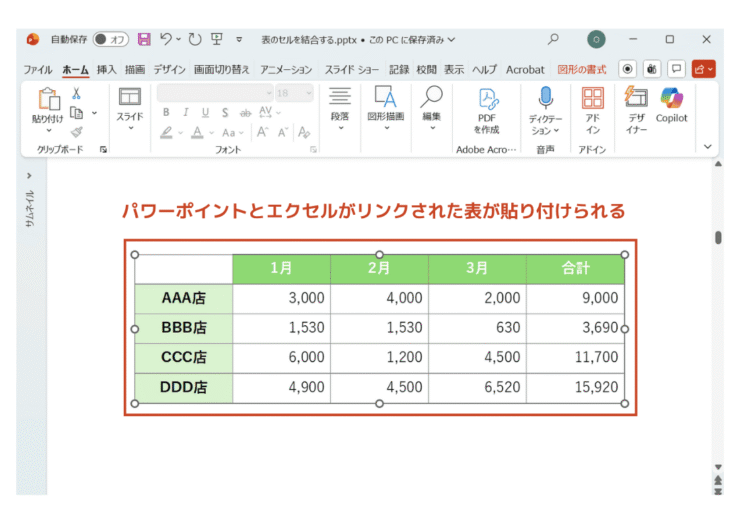740x505 pixels.
Task: Open the 図形描画 drawing group
Action: click(x=386, y=108)
